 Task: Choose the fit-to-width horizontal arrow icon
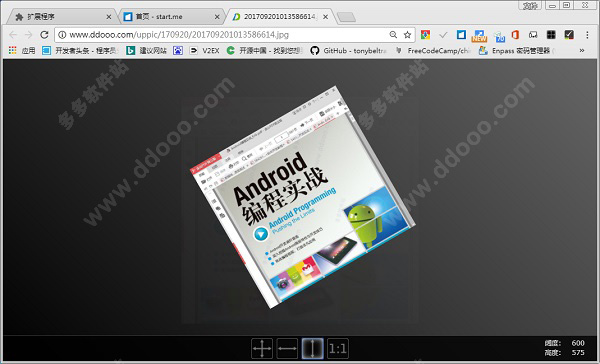tap(287, 349)
